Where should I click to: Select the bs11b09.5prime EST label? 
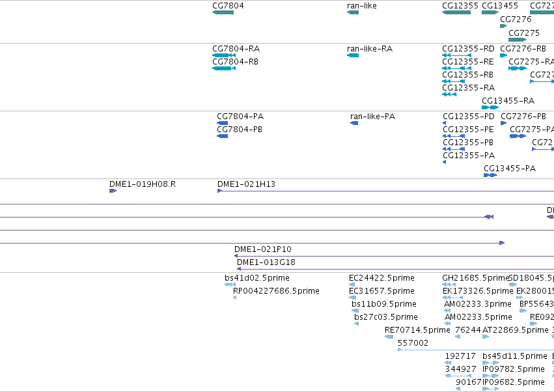384,304
